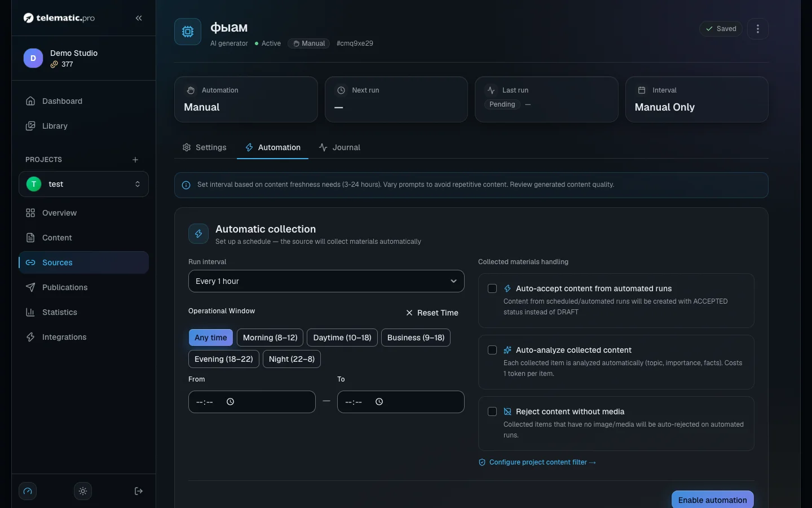Screen dimensions: 812x508
Task: Open the test project selector
Action: point(83,184)
